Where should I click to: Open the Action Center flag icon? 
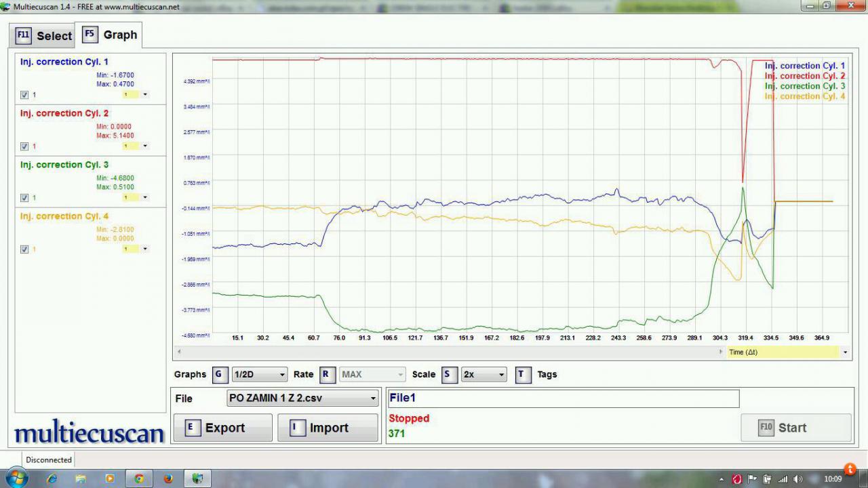[x=753, y=479]
